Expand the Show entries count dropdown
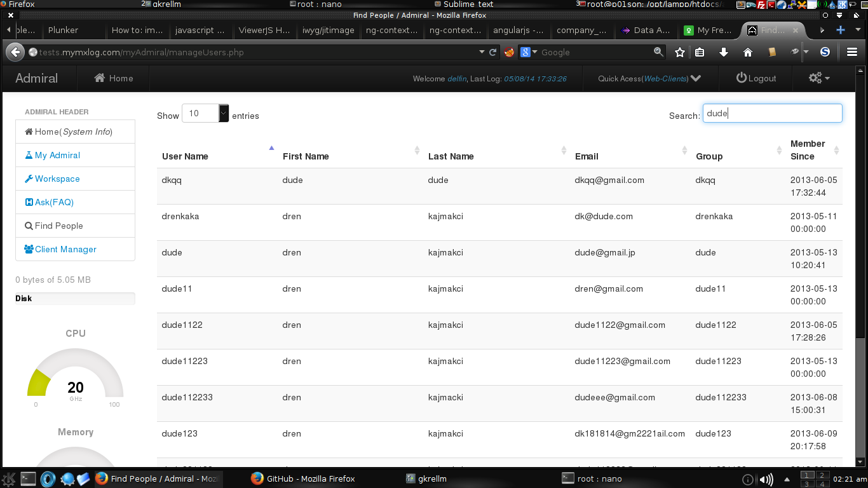868x488 pixels. pos(224,114)
